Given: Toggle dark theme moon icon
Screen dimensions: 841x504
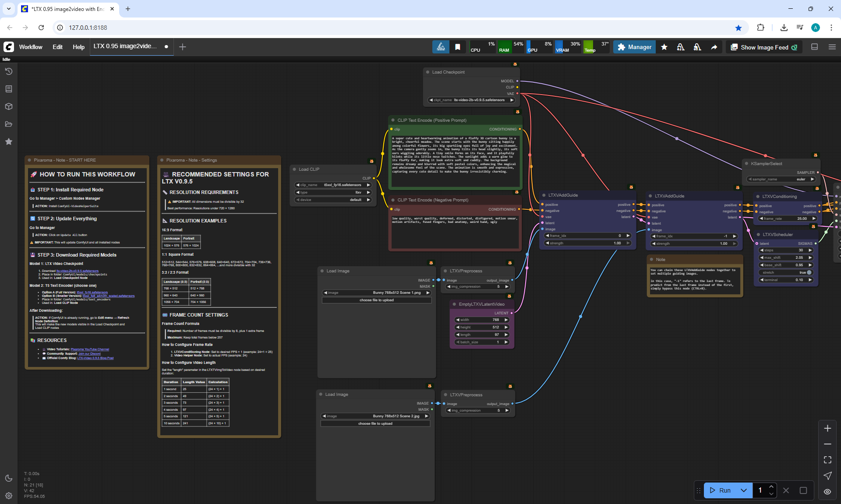Looking at the screenshot, I should [9, 478].
